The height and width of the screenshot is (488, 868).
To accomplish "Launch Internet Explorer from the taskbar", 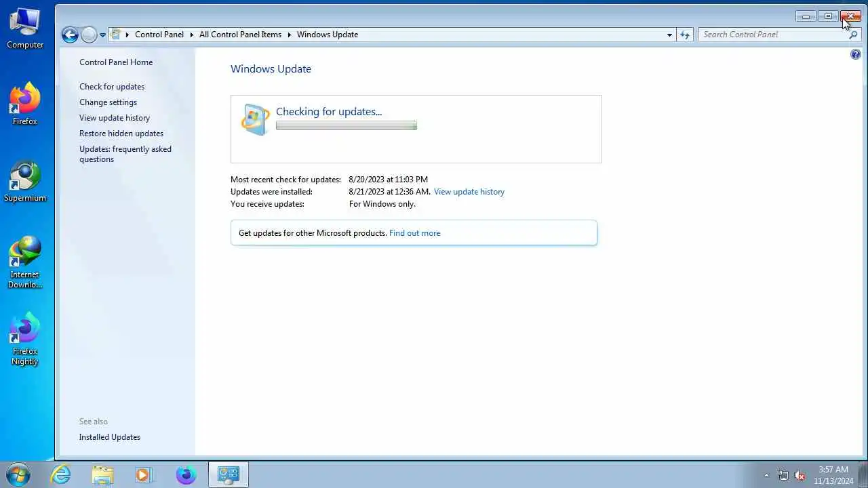I will 61,474.
